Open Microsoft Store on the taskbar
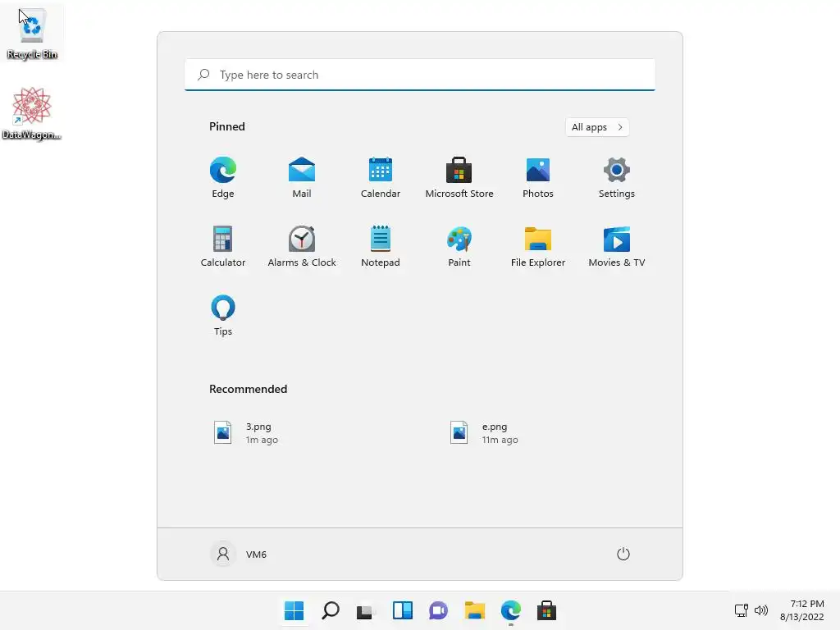This screenshot has height=630, width=840. point(546,610)
